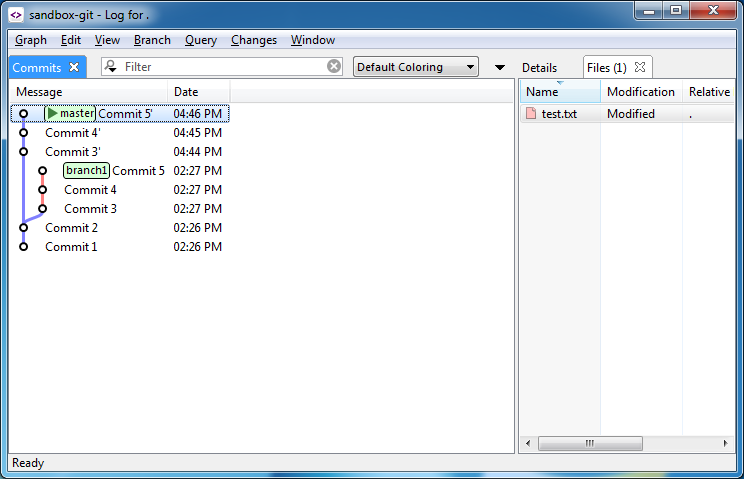Viewport: 744px width, 479px height.
Task: Switch to the Details tab
Action: click(x=539, y=68)
